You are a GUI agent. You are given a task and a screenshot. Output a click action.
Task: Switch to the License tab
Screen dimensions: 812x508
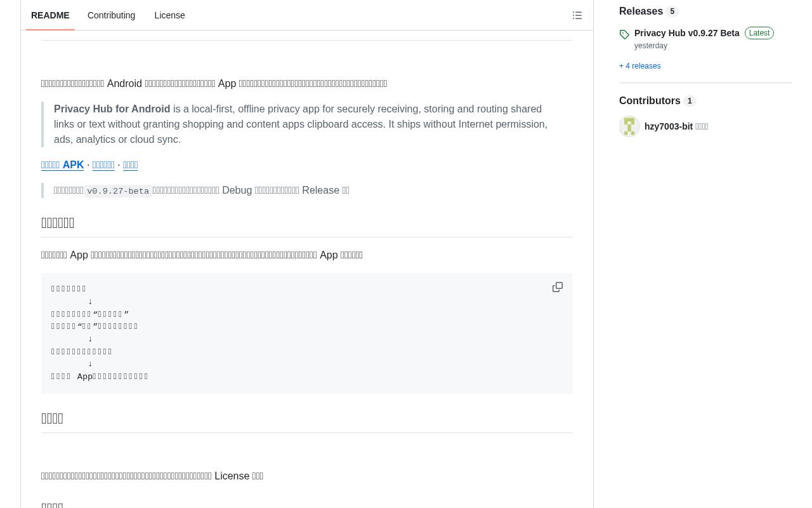(169, 15)
